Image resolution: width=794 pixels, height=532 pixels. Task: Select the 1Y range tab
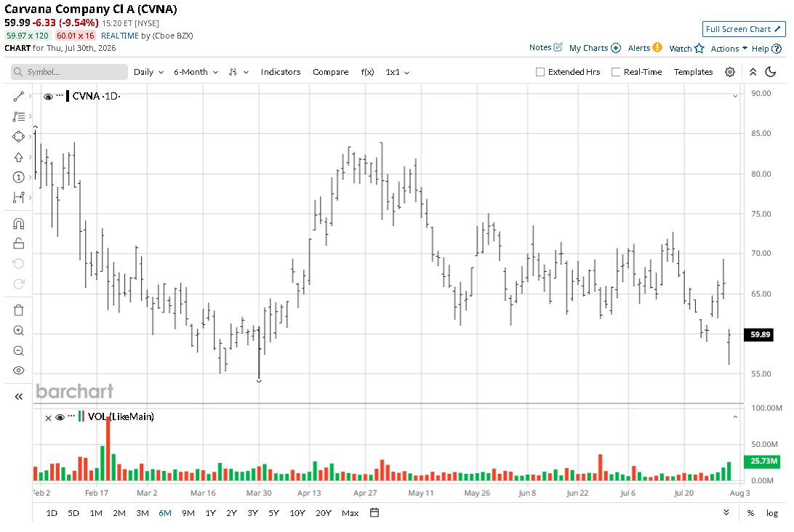211,513
